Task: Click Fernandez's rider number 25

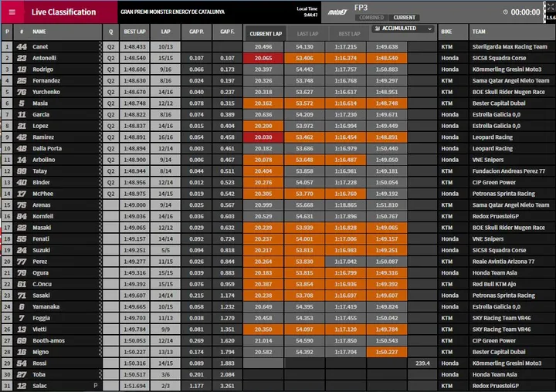Action: (22, 80)
